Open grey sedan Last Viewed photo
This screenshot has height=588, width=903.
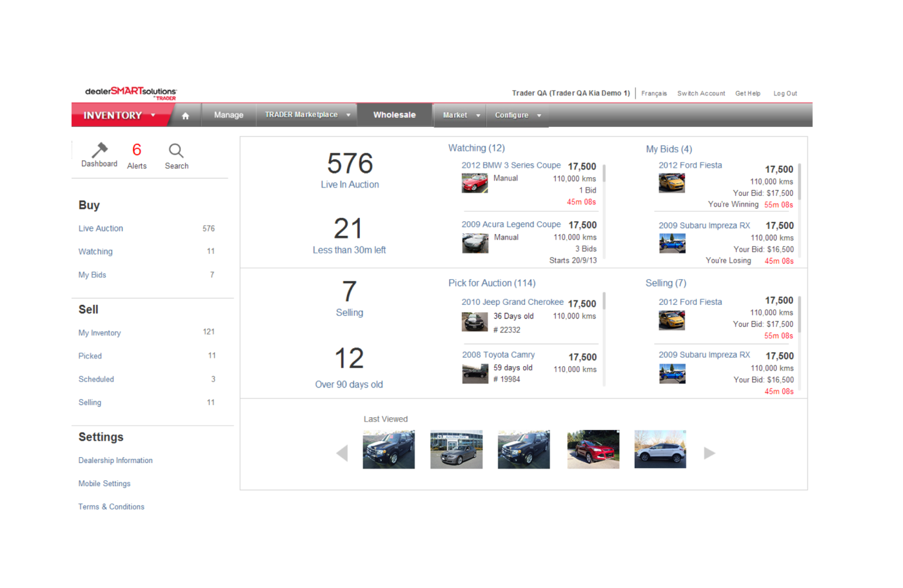[x=457, y=449]
